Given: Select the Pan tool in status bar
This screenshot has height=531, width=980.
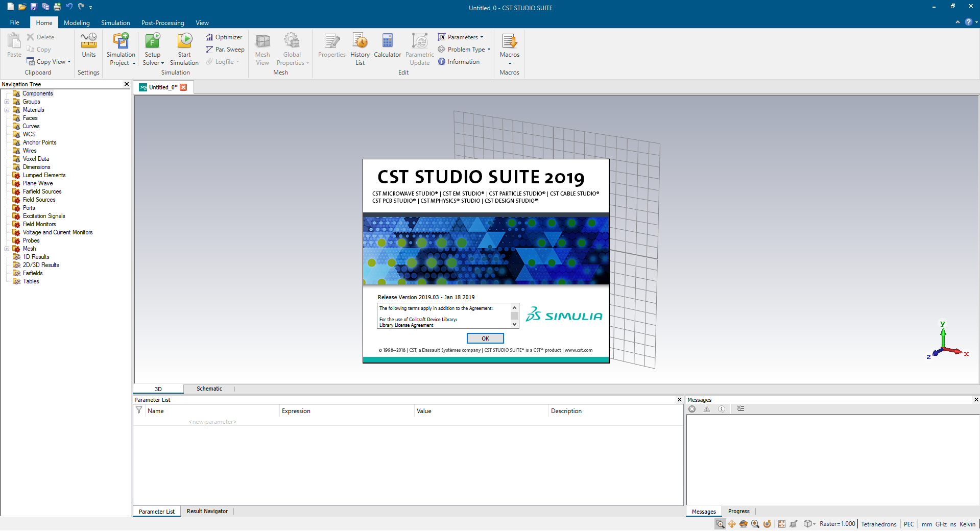Looking at the screenshot, I should [732, 524].
